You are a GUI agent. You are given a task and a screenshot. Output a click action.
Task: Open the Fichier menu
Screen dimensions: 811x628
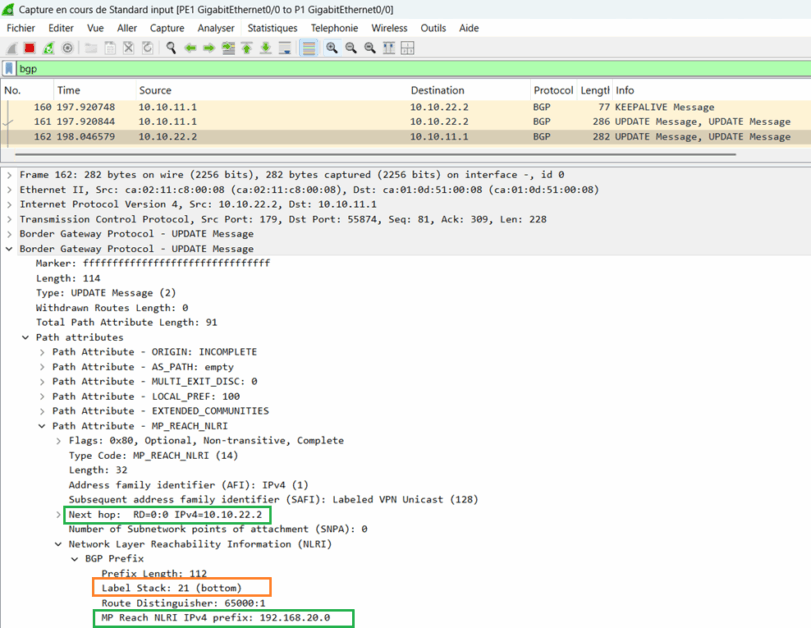coord(21,28)
